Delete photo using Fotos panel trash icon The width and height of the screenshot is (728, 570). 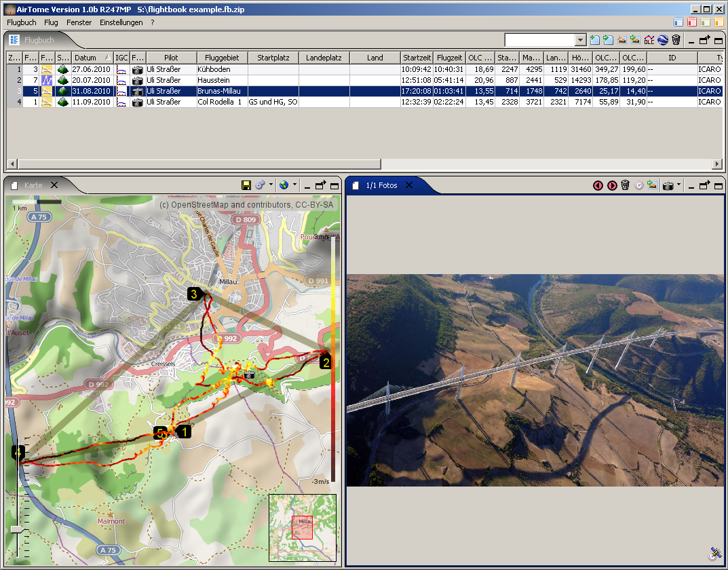626,185
